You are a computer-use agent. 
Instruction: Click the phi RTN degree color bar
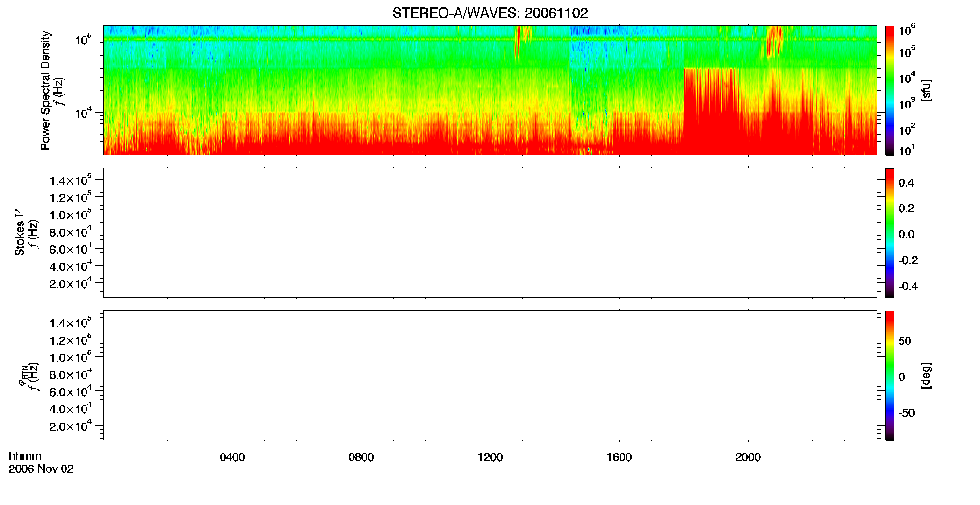coord(890,375)
